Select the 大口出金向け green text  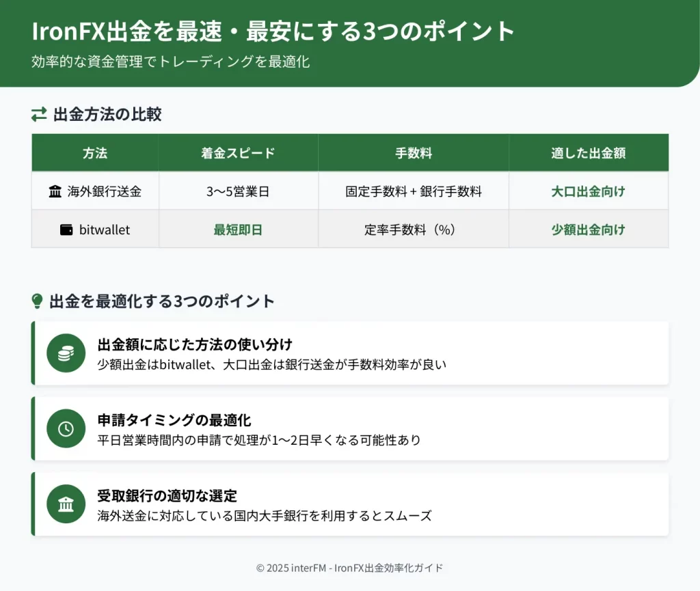coord(588,191)
